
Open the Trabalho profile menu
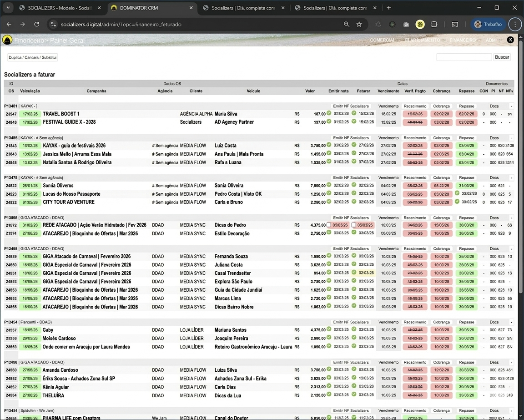coord(488,25)
